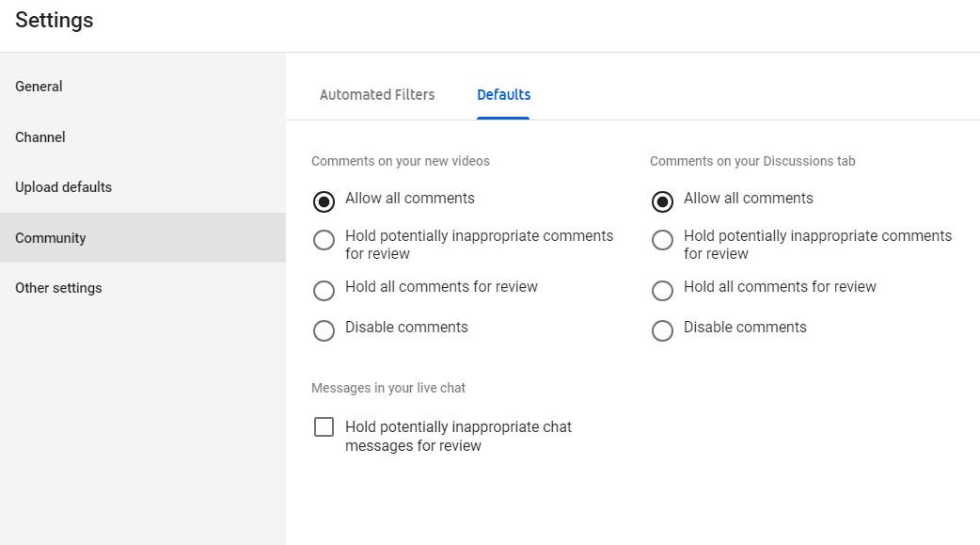Screen dimensions: 980x545
Task: Allow all comments on Discussions tab
Action: 662,202
